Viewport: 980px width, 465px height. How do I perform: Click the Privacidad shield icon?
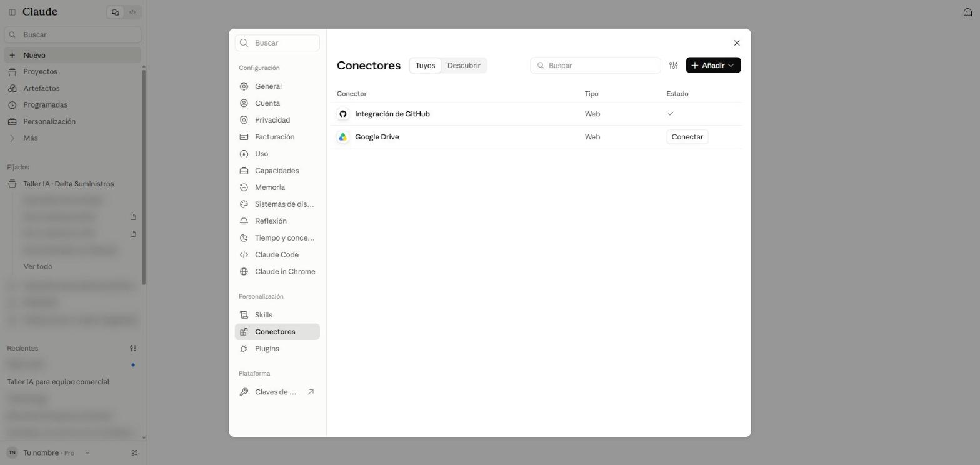coord(244,120)
